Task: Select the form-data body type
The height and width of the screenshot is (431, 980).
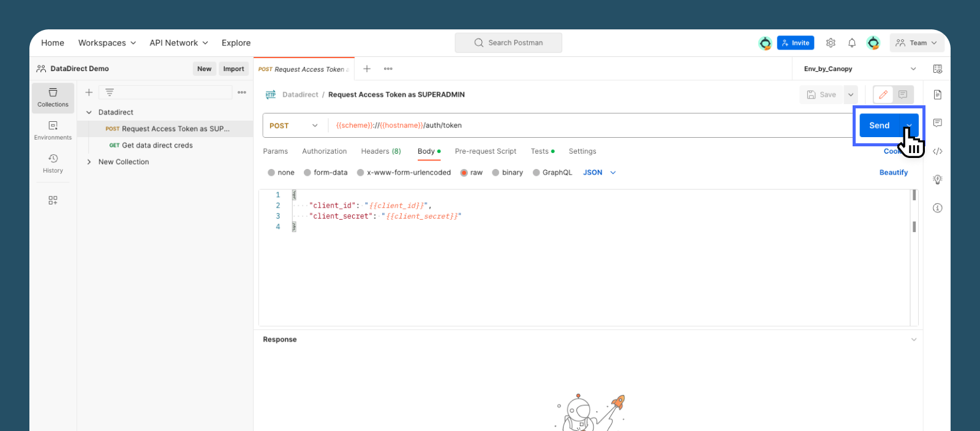Action: (x=325, y=173)
